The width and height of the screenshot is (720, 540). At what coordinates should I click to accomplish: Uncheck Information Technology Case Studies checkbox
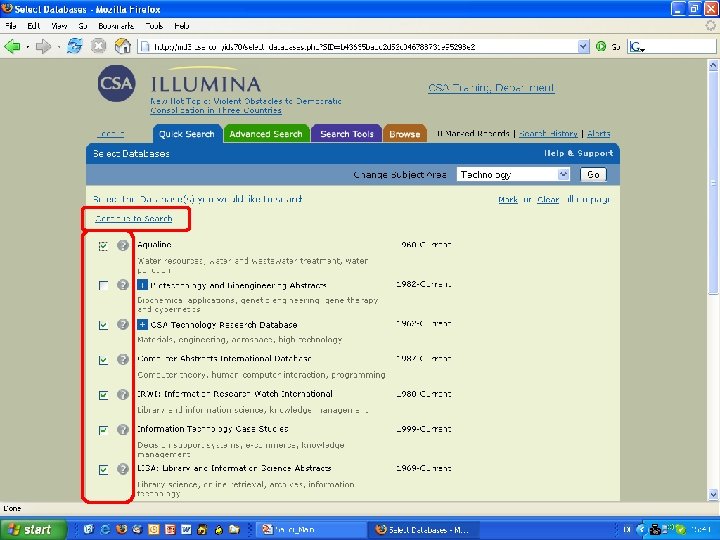point(103,430)
